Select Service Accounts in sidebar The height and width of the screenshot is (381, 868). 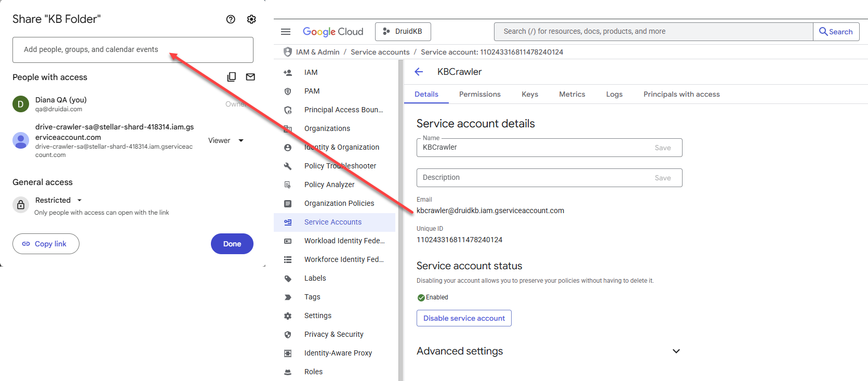pyautogui.click(x=335, y=222)
